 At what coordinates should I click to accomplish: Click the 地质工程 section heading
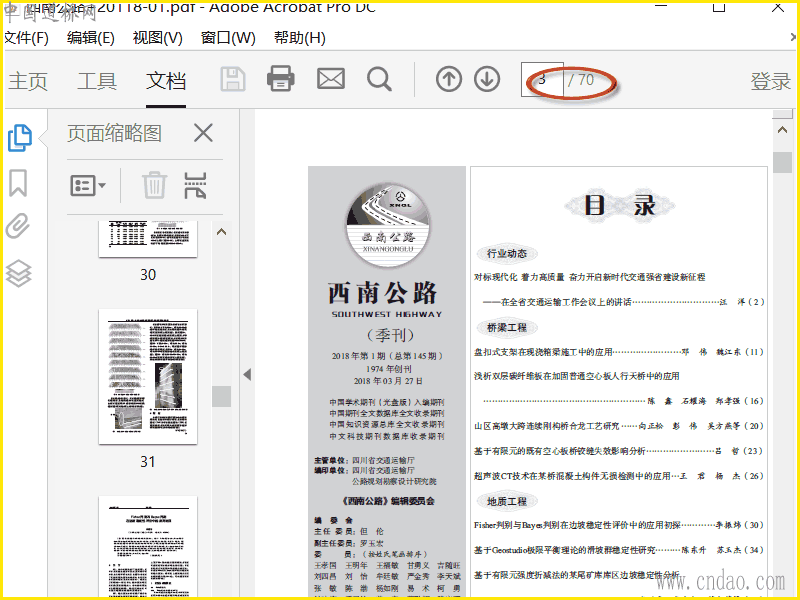(x=507, y=502)
